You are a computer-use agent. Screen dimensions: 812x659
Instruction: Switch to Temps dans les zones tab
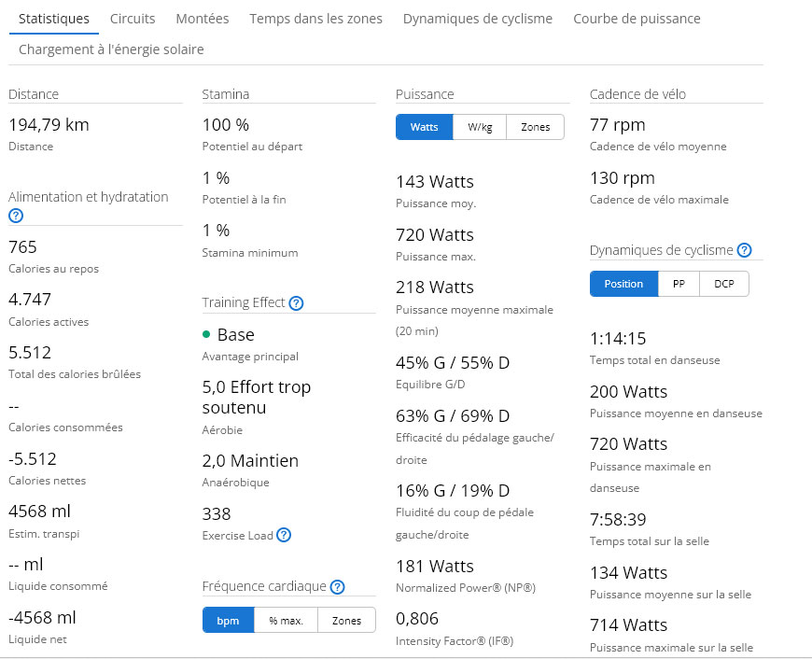315,19
